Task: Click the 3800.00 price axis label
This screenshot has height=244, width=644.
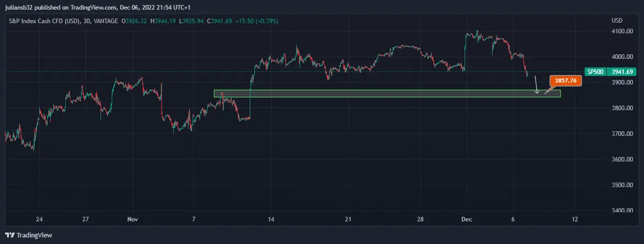Action: 621,108
